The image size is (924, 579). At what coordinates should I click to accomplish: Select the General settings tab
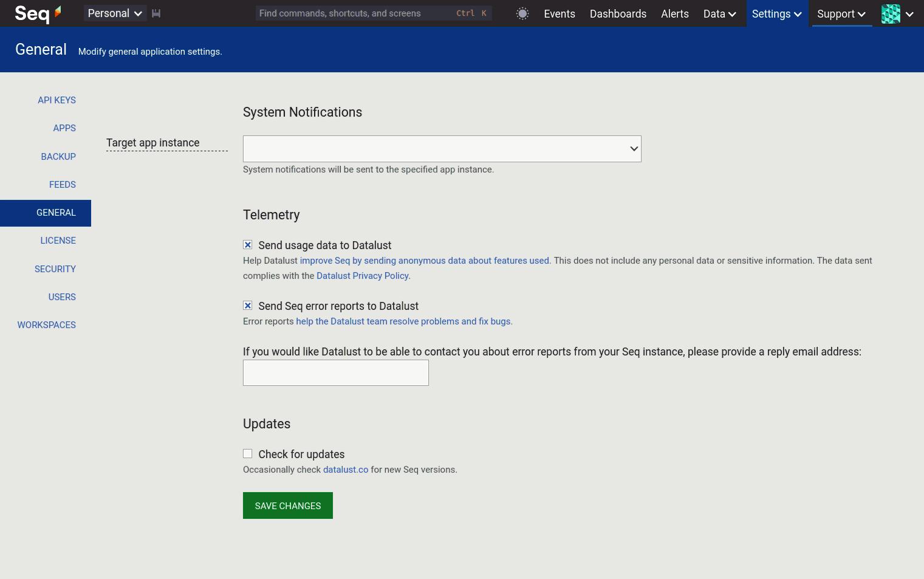[46, 213]
